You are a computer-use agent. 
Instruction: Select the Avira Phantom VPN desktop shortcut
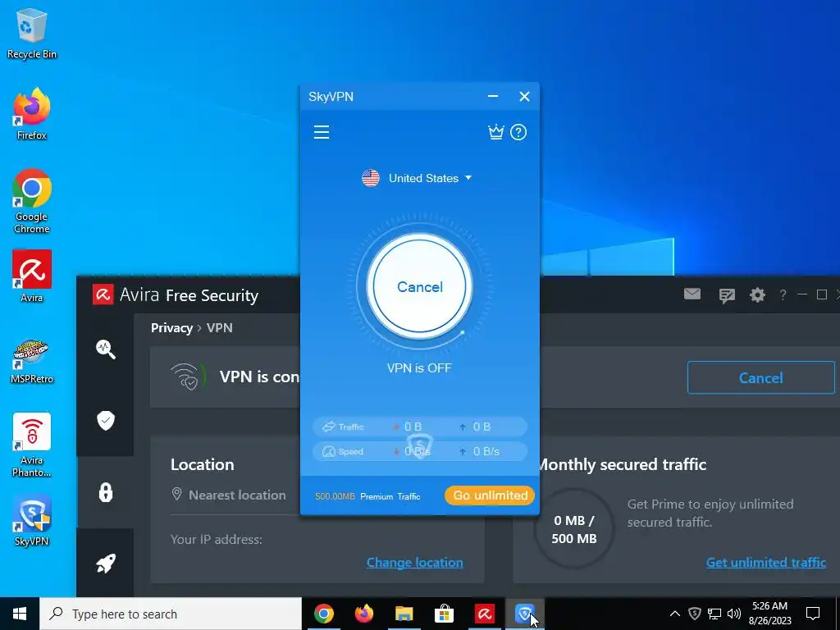click(x=32, y=445)
